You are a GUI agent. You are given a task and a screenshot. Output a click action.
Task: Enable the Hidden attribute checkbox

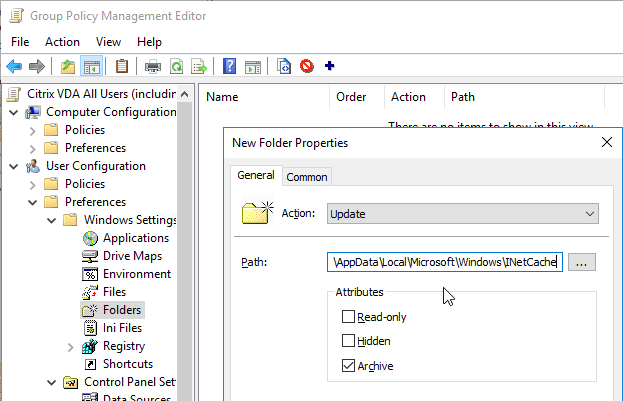click(348, 341)
